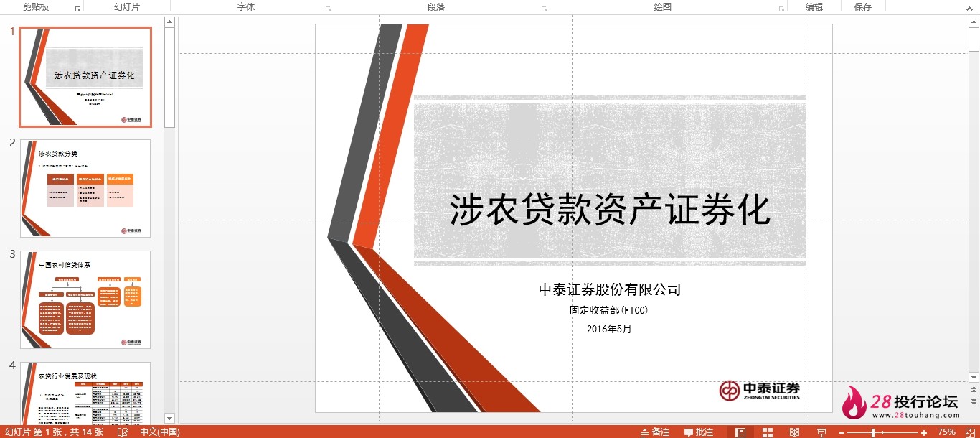Select slide 3 thumbnail 中国农村信贷体系

[85, 299]
